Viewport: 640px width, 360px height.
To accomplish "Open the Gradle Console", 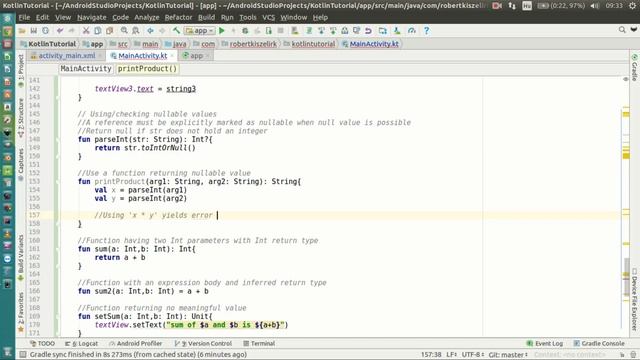I will [599, 343].
